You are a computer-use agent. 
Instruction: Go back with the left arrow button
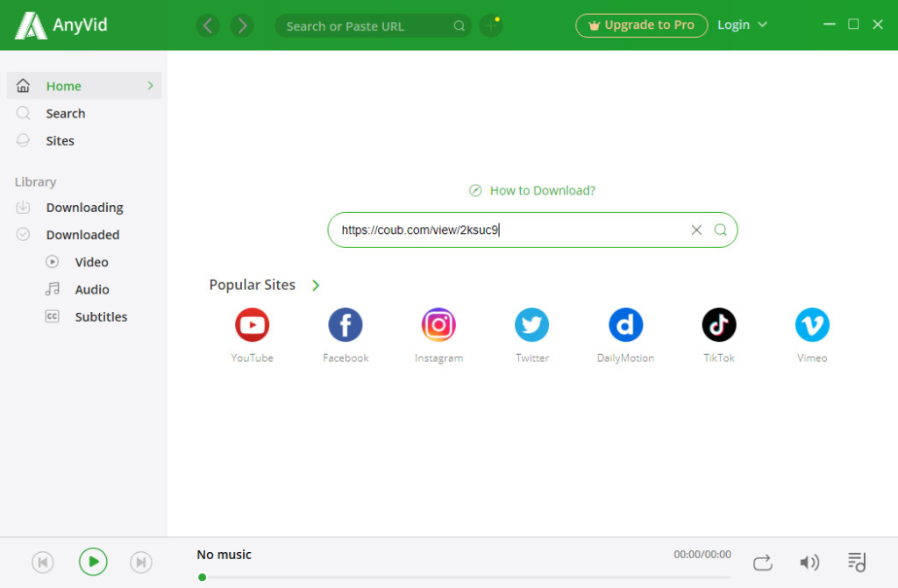(x=208, y=25)
